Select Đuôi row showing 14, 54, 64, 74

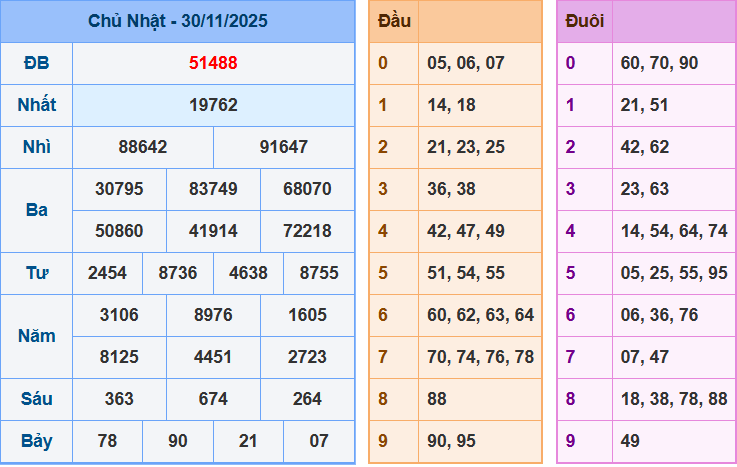click(x=673, y=231)
